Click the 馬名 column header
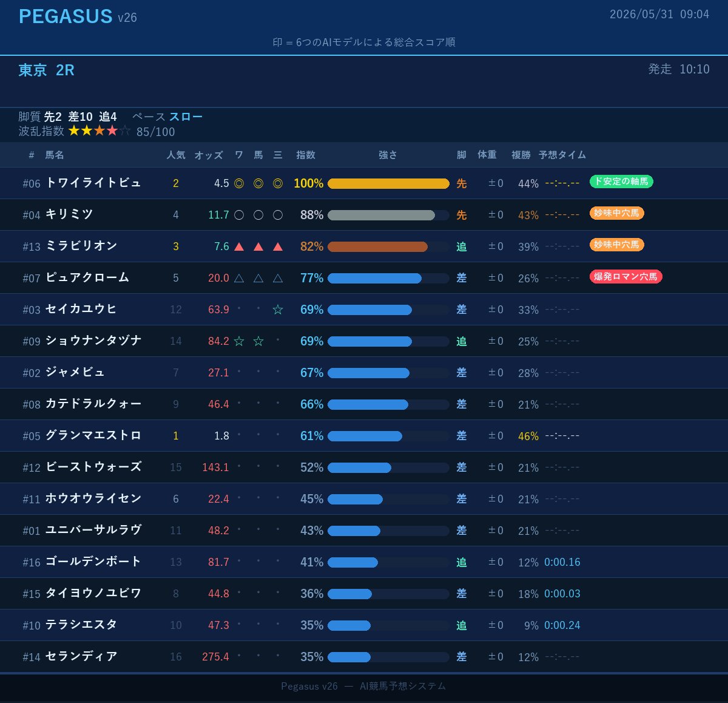Screen dimensions: 728x703 tap(55, 155)
